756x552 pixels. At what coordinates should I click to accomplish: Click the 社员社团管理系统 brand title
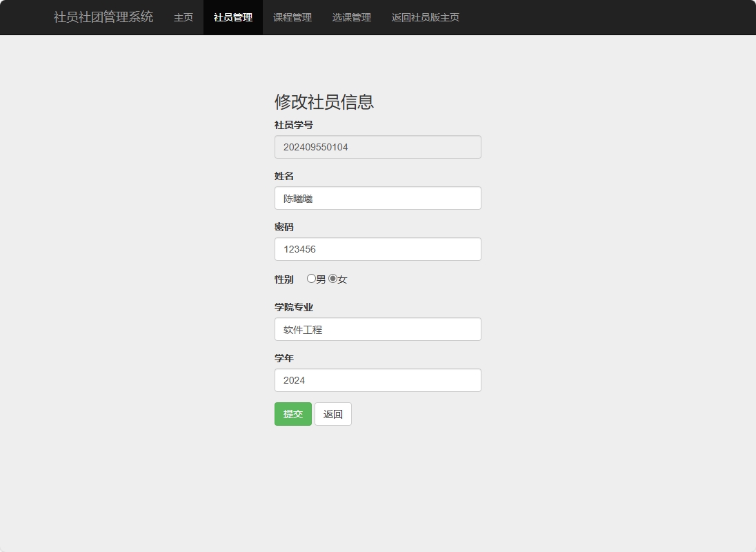point(102,17)
